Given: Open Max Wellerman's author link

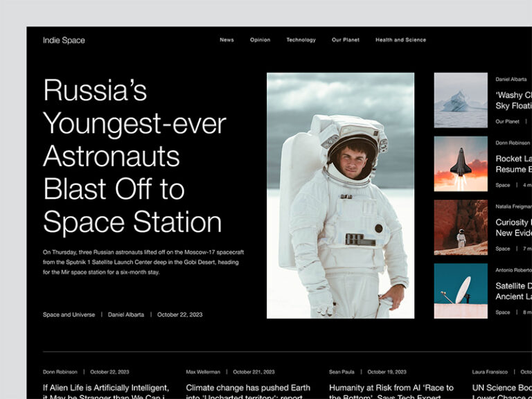Looking at the screenshot, I should (203, 372).
